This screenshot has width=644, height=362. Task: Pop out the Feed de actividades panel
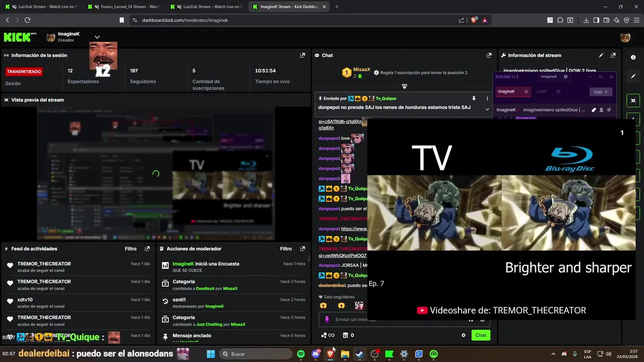click(147, 248)
